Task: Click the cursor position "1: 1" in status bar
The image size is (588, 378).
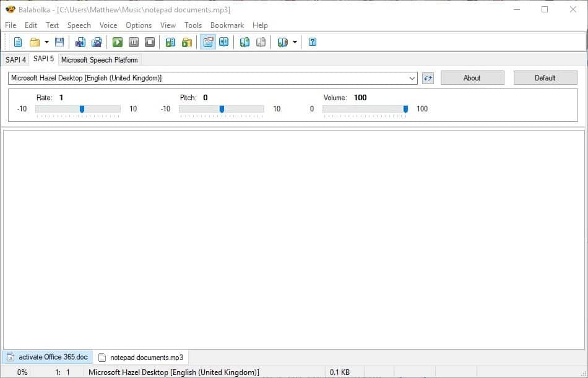Action: (x=63, y=372)
